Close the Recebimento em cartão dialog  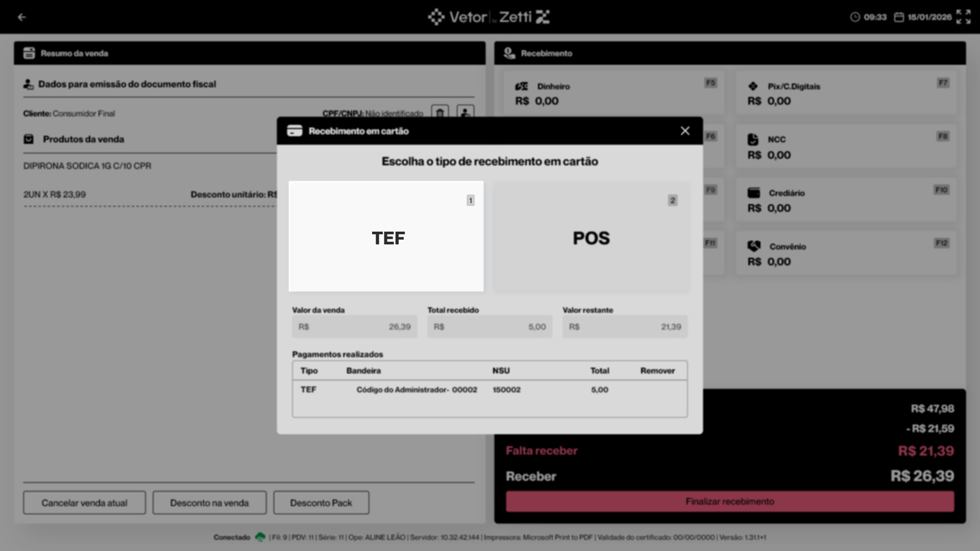point(685,131)
